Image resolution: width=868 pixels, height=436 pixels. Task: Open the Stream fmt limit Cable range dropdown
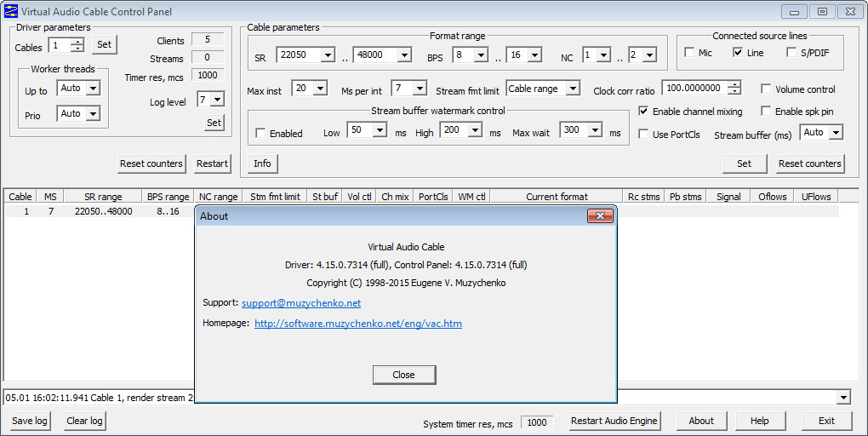click(573, 88)
